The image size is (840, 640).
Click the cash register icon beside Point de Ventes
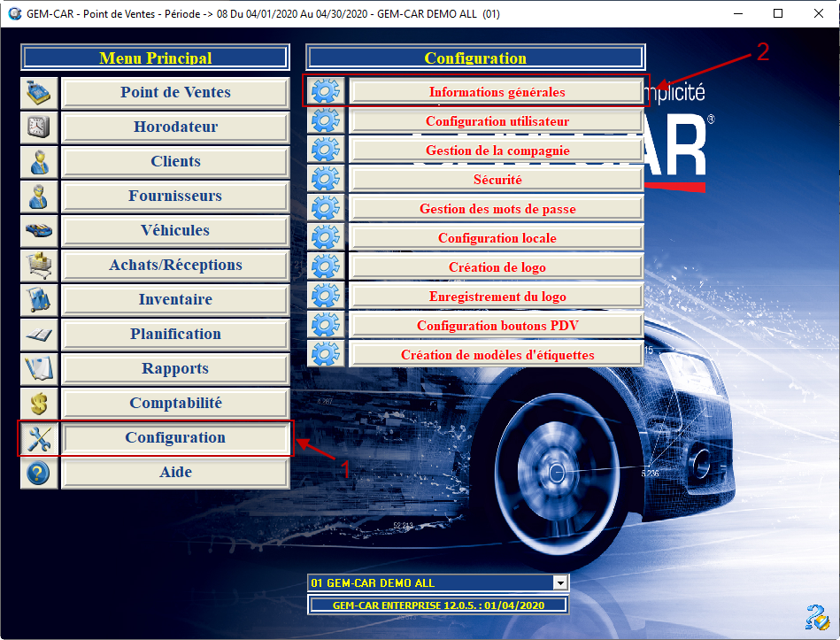[x=39, y=93]
